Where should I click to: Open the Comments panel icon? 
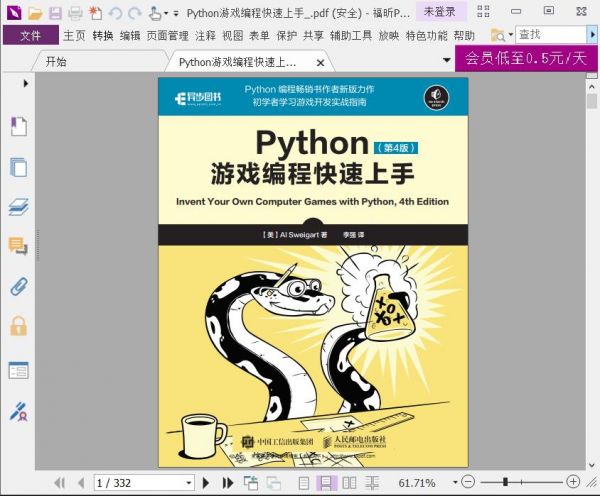pos(18,246)
